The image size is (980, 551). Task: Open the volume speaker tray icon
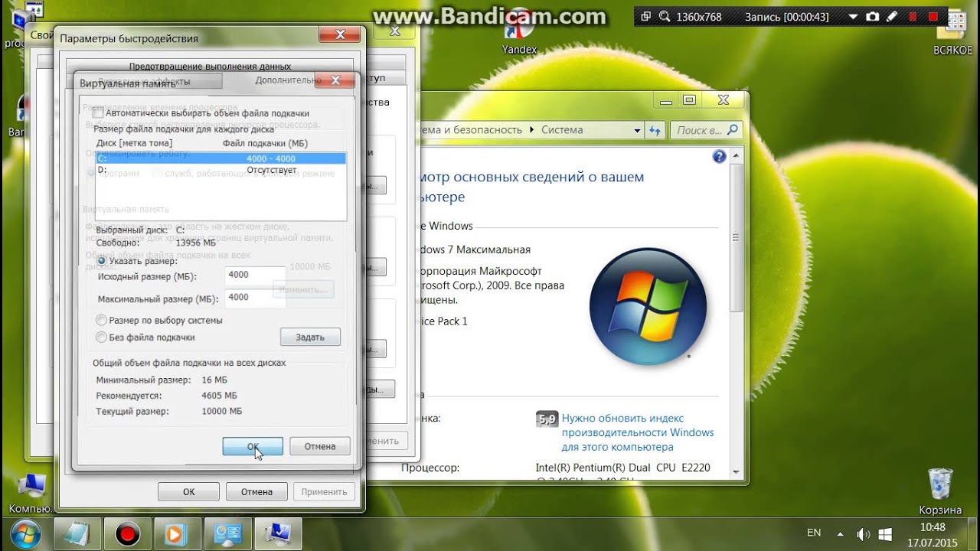pos(863,533)
